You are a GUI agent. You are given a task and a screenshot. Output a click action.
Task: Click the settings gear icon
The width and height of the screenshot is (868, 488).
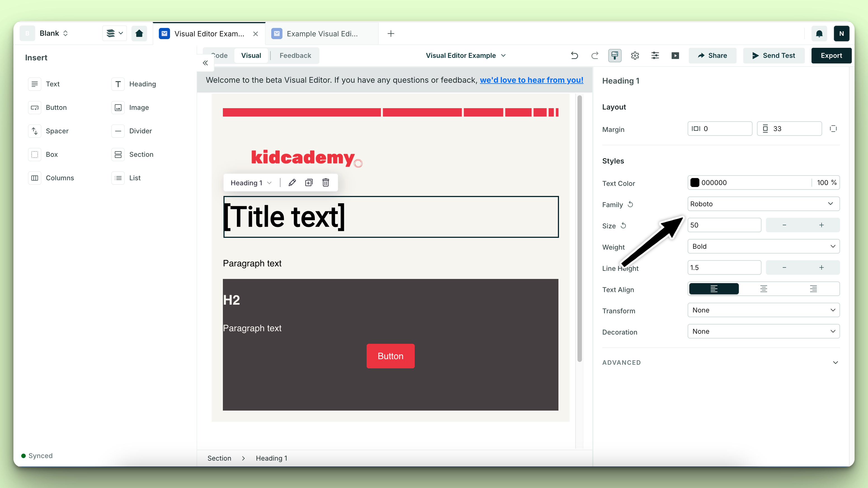pos(635,55)
